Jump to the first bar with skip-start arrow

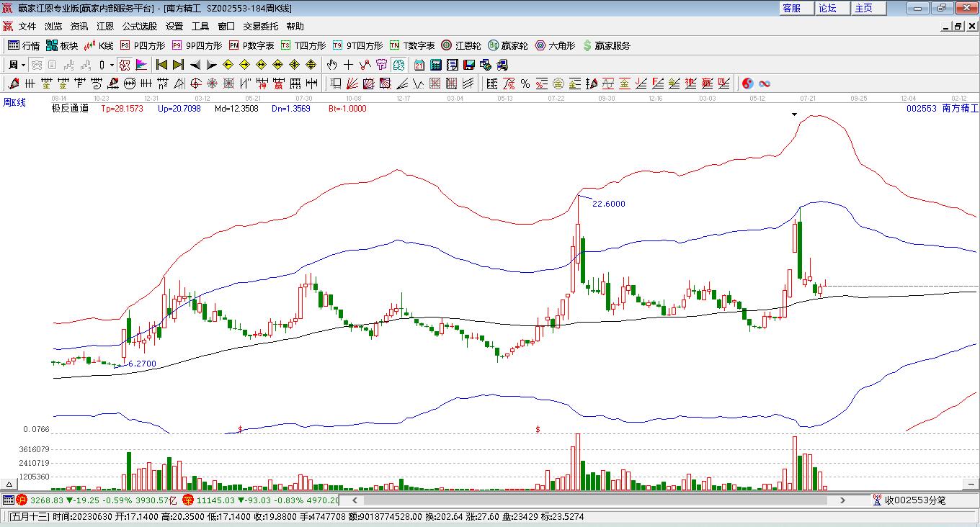pyautogui.click(x=161, y=65)
